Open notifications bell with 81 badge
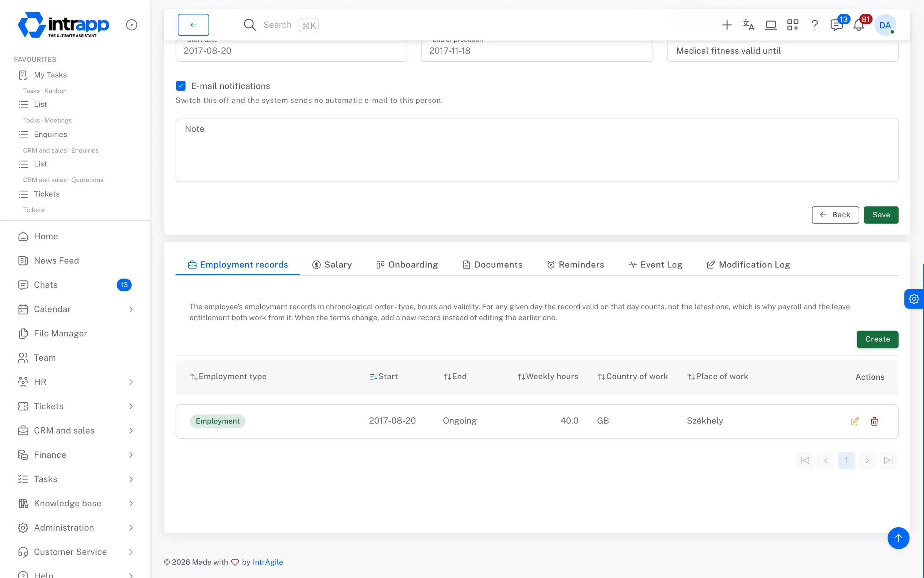 860,25
